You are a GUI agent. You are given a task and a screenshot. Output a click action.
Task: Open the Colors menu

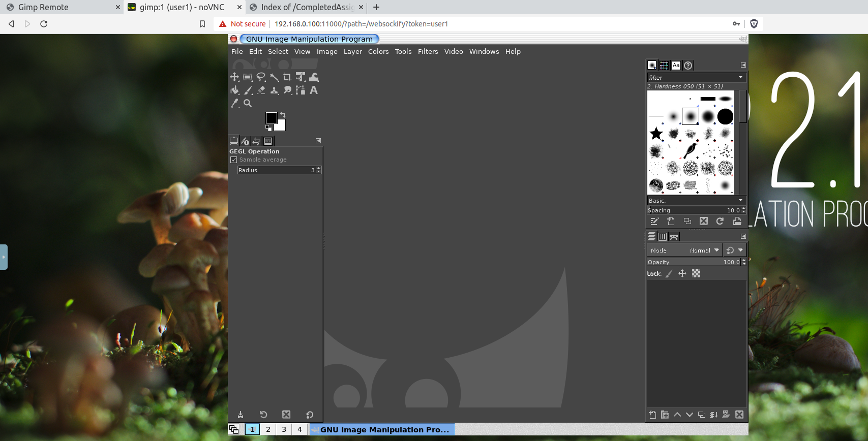pos(378,51)
